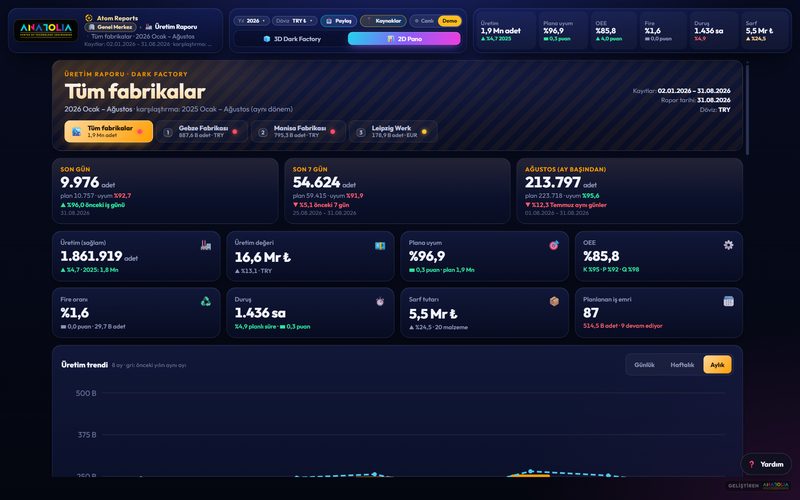800x500 pixels.
Task: Open the Yıl 2026 dropdown
Action: [x=252, y=21]
